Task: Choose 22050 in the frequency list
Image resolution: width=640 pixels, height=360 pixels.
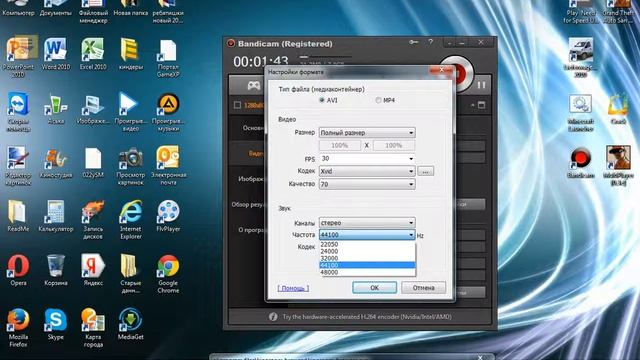Action: pos(367,244)
